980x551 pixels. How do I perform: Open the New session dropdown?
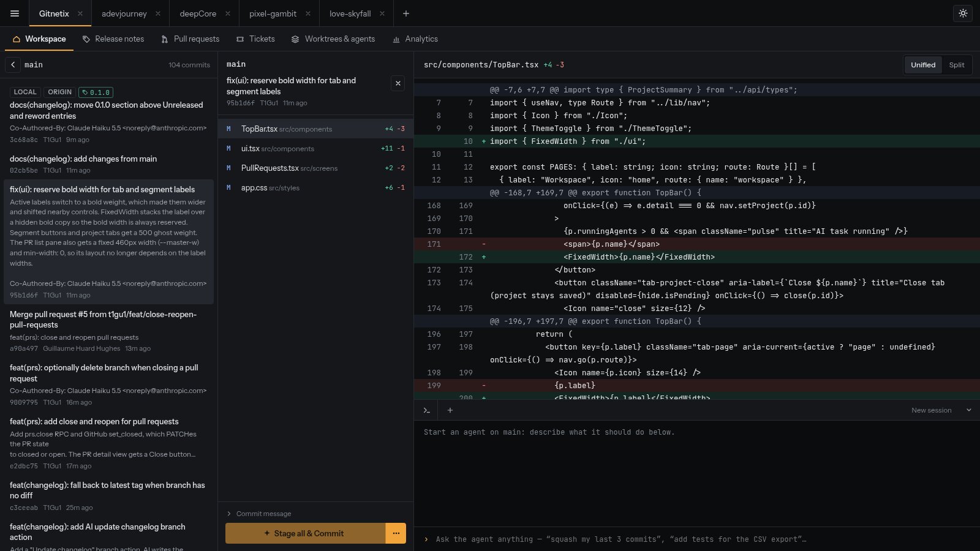(941, 410)
